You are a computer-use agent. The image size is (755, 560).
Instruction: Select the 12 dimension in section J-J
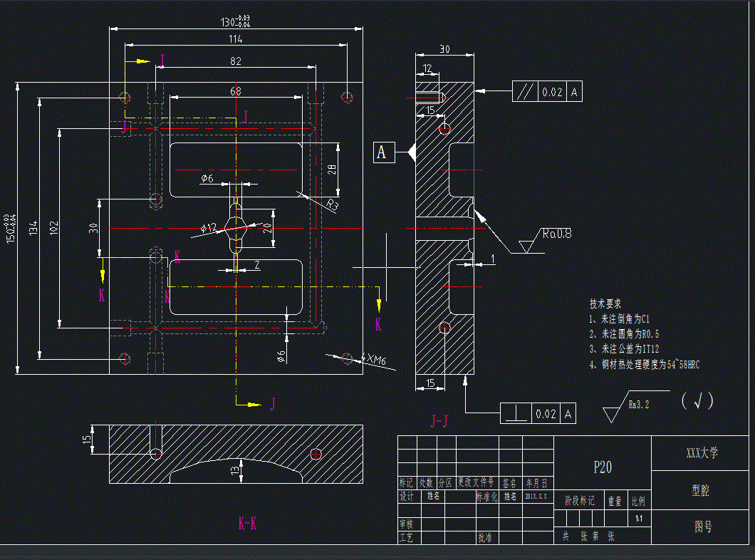427,68
